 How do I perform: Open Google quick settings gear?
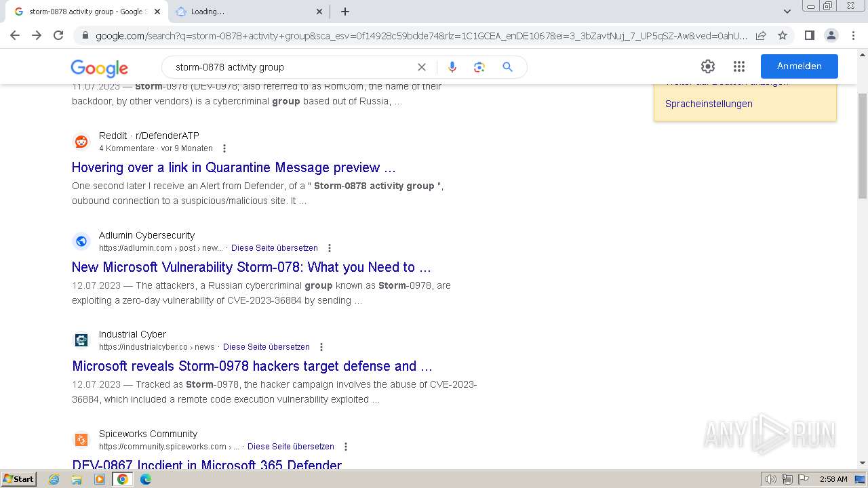tap(708, 66)
